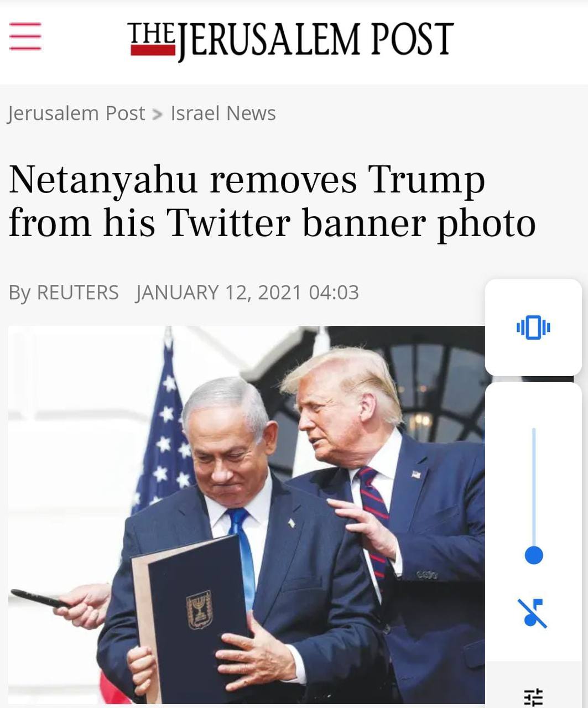Tap the REUTERS byline
The height and width of the screenshot is (708, 588).
point(77,292)
